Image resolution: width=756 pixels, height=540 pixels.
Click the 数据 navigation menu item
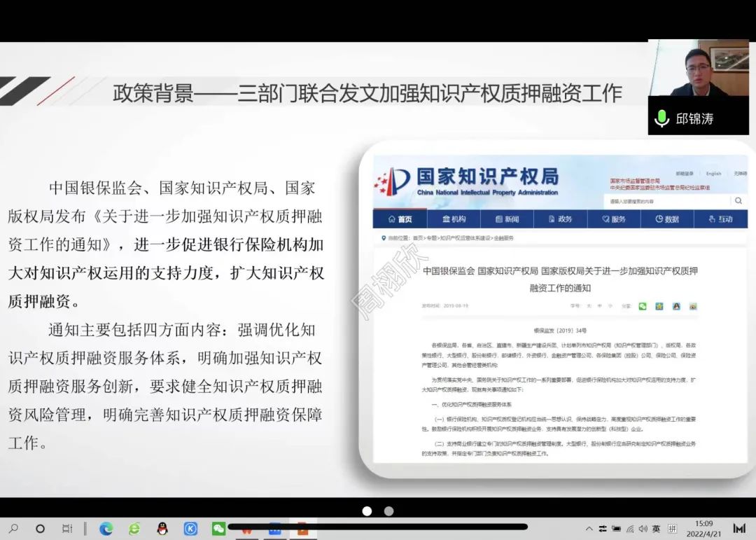point(666,219)
